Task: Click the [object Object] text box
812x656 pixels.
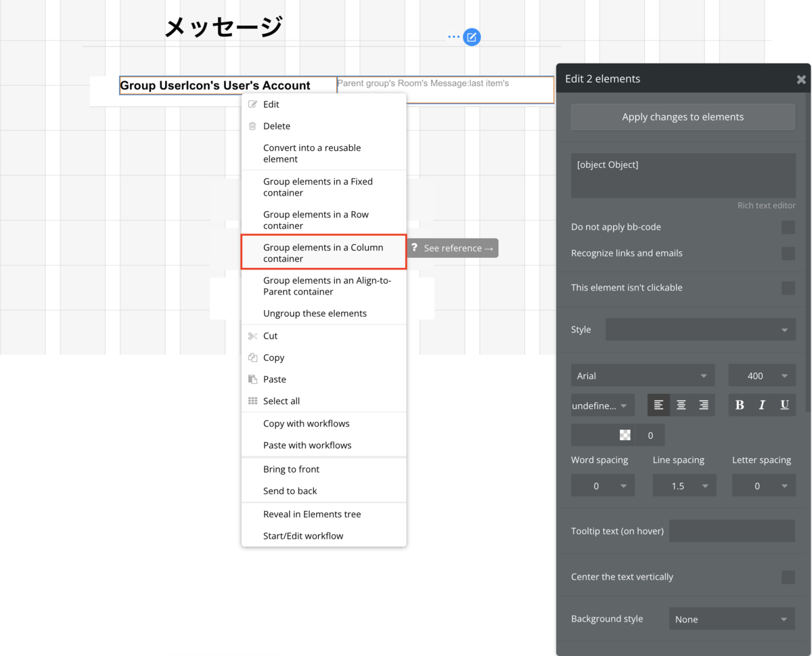Action: point(683,175)
